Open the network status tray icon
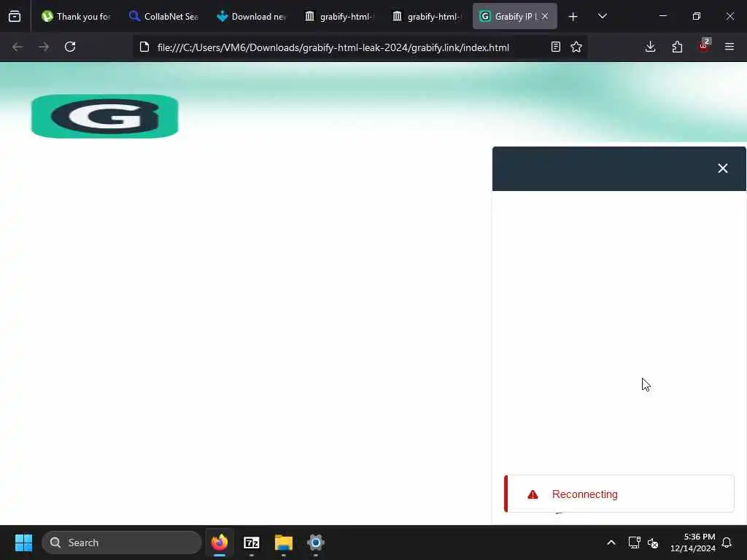The image size is (747, 560). [x=634, y=542]
